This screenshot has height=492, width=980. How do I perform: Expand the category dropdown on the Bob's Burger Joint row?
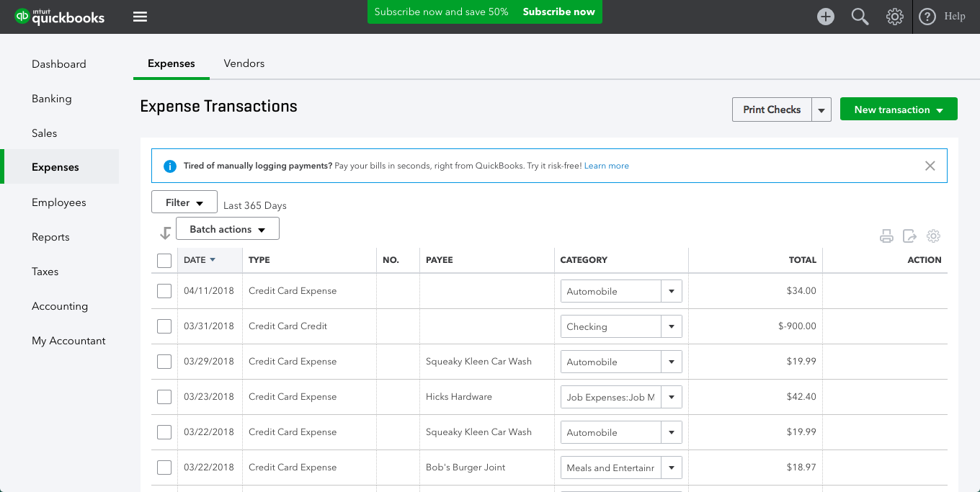[x=671, y=467]
